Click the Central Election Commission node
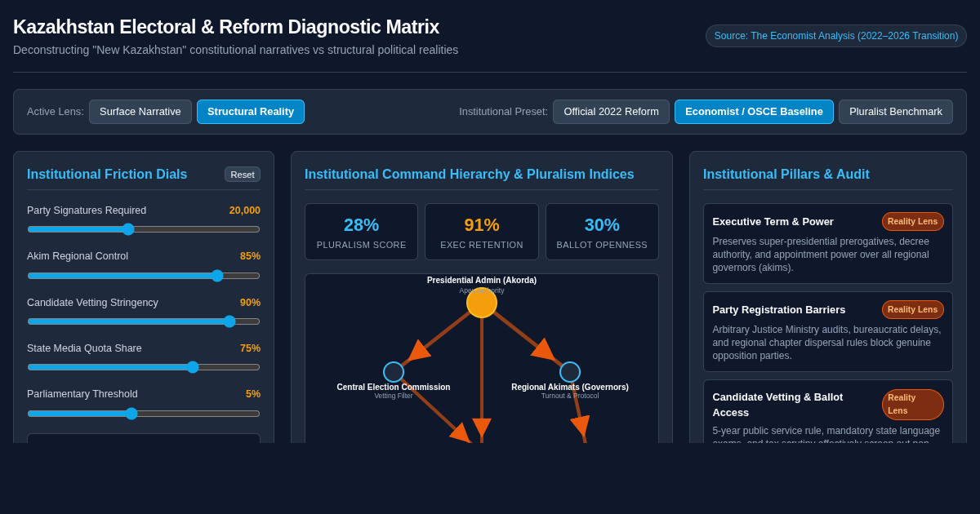The height and width of the screenshot is (514, 980). pyautogui.click(x=394, y=372)
